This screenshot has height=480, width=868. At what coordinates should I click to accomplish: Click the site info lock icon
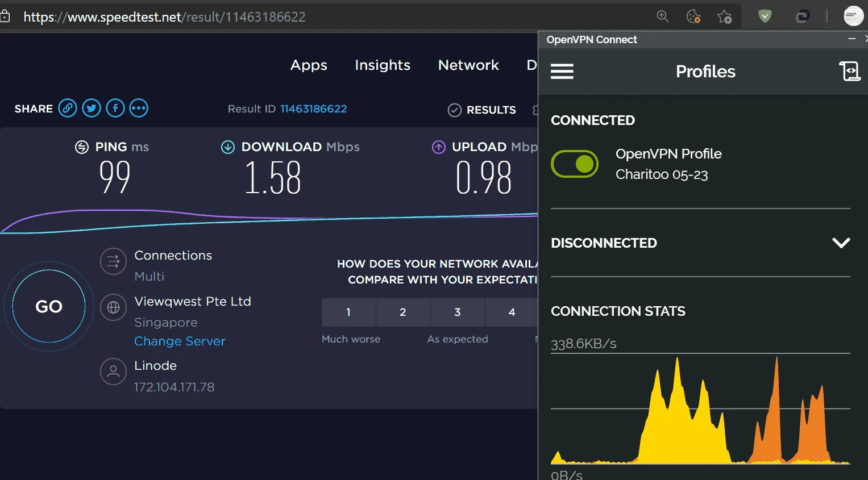(5, 16)
